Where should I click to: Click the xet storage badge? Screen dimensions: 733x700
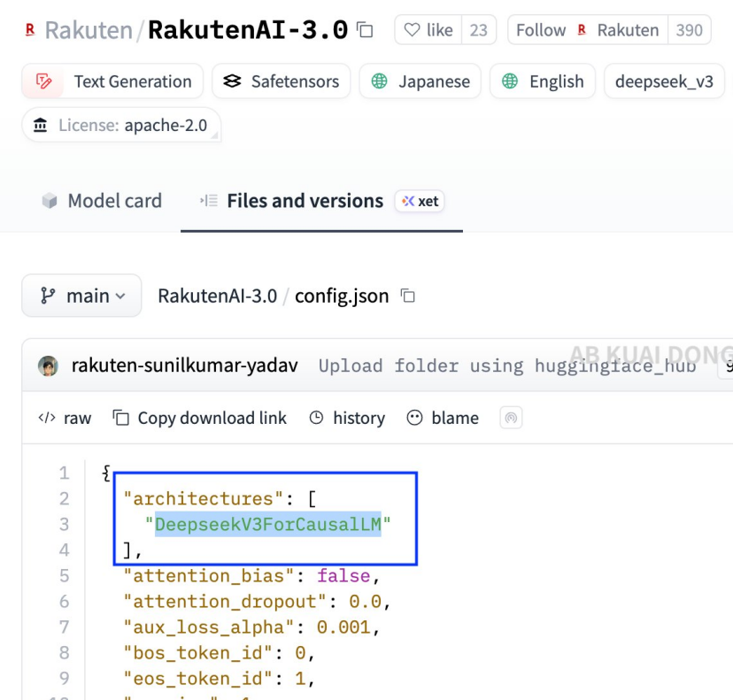pos(420,201)
